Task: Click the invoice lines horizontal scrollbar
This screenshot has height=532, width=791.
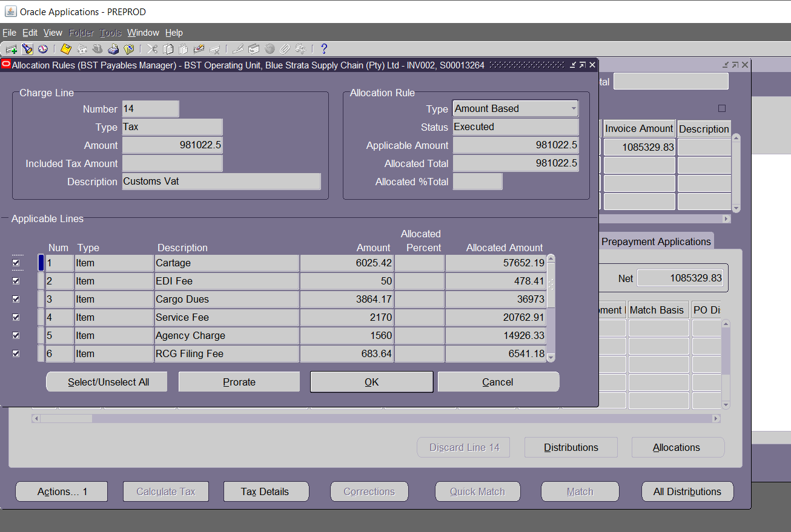Action: click(x=376, y=418)
